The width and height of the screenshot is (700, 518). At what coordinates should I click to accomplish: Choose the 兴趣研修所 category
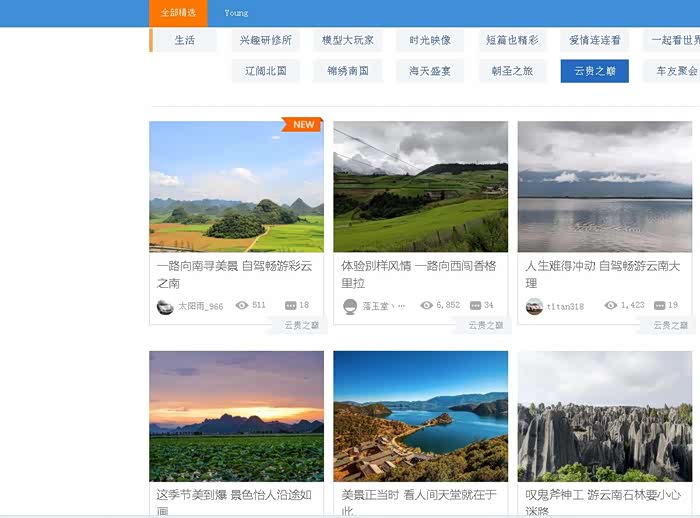point(266,40)
